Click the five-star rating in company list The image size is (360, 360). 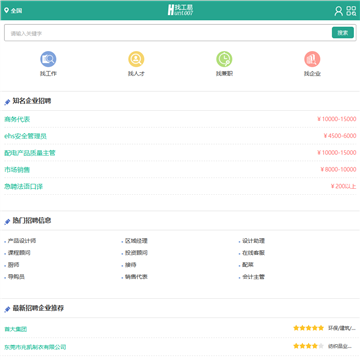pyautogui.click(x=308, y=328)
